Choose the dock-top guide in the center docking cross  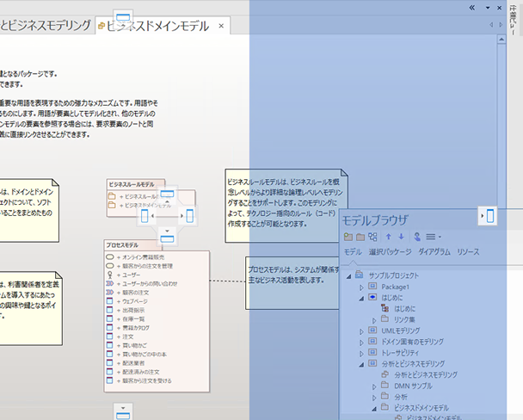(x=167, y=195)
